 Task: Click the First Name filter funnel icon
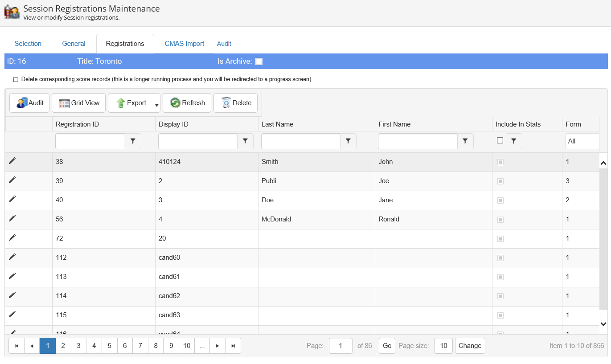465,141
